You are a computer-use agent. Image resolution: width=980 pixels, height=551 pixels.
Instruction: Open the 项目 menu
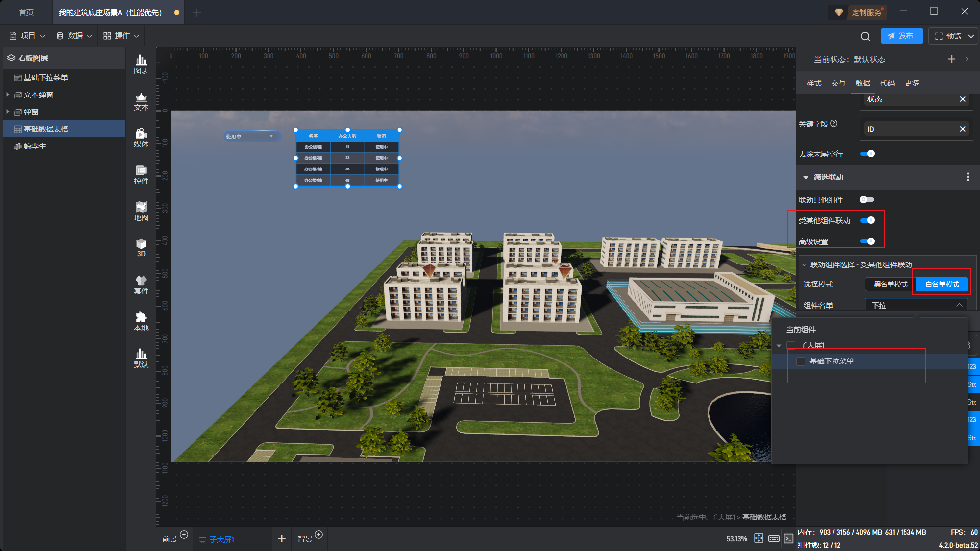click(x=27, y=36)
